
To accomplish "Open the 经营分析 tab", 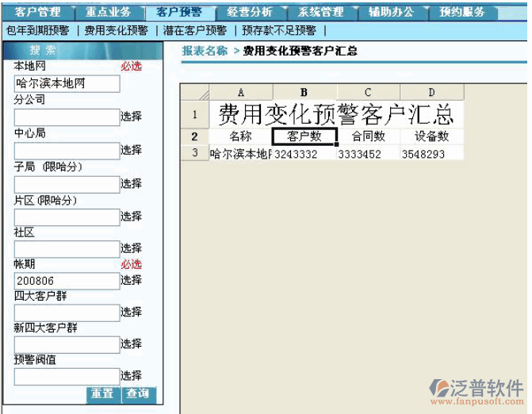I will (x=249, y=12).
